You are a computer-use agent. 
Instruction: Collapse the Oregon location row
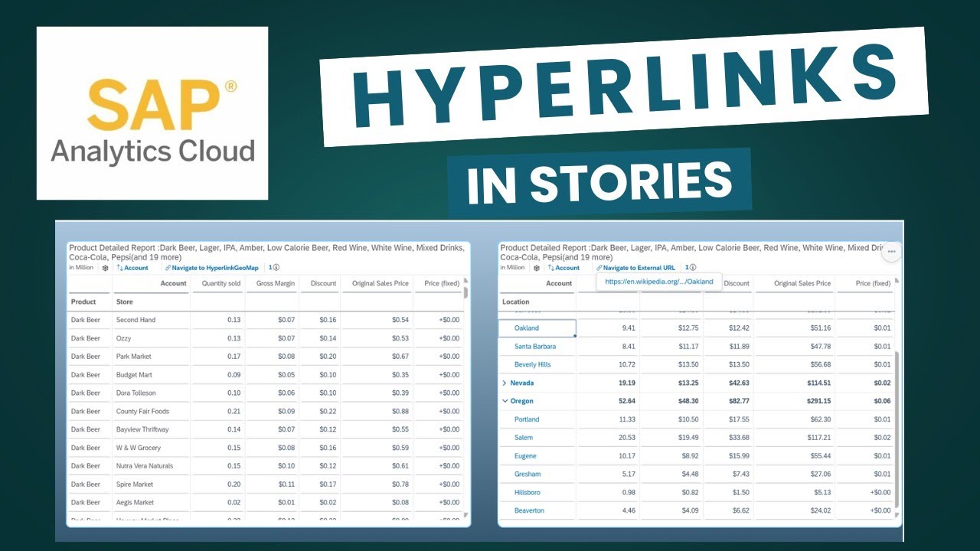pyautogui.click(x=505, y=401)
